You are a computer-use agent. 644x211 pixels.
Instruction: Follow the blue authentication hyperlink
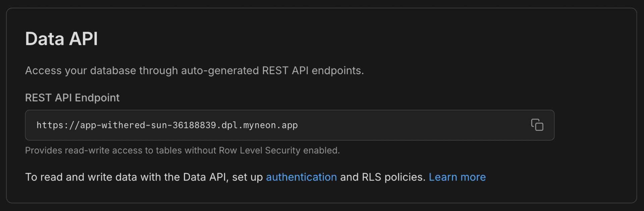(x=301, y=177)
